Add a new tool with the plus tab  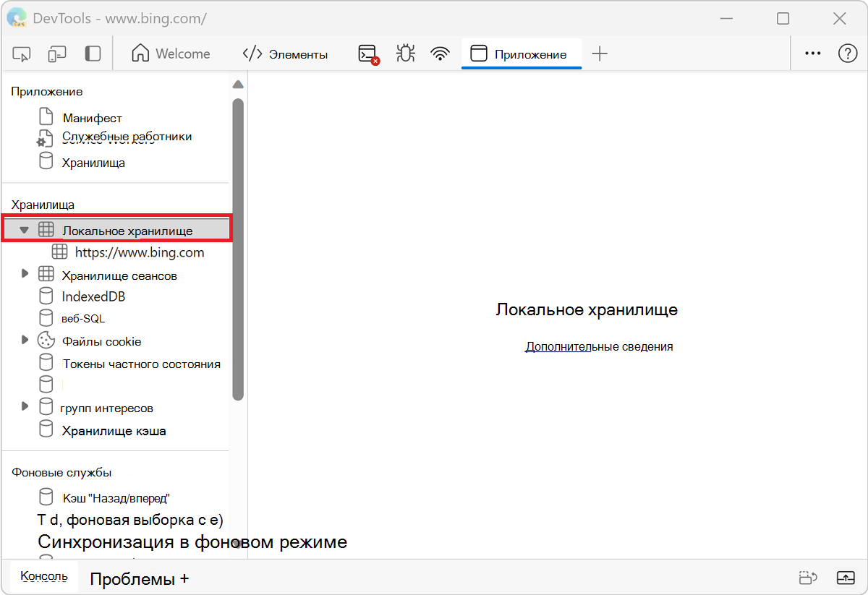(x=600, y=53)
